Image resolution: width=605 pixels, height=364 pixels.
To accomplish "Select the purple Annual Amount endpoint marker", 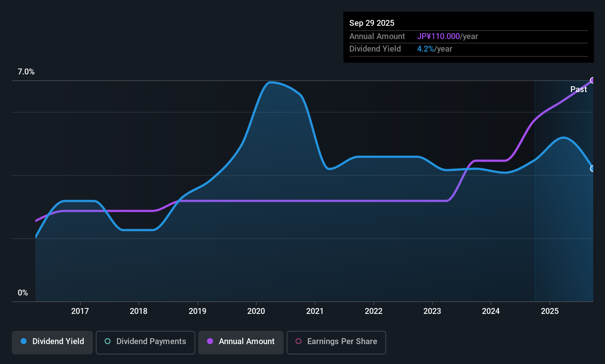I will pyautogui.click(x=592, y=80).
